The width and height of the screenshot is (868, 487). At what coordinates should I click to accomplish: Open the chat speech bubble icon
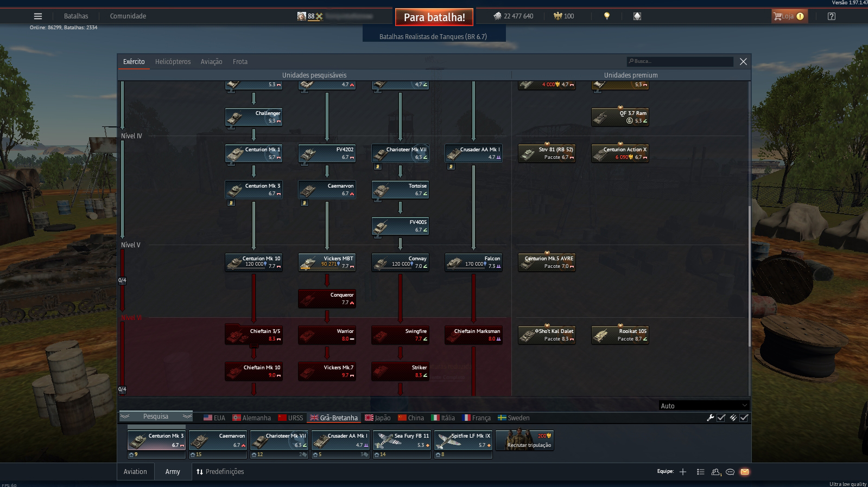(730, 472)
